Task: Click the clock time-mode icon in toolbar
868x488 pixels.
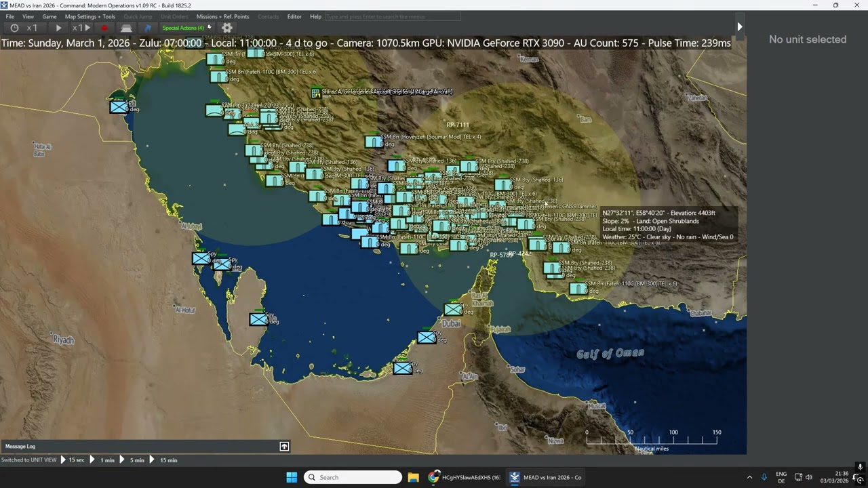Action: pyautogui.click(x=14, y=28)
